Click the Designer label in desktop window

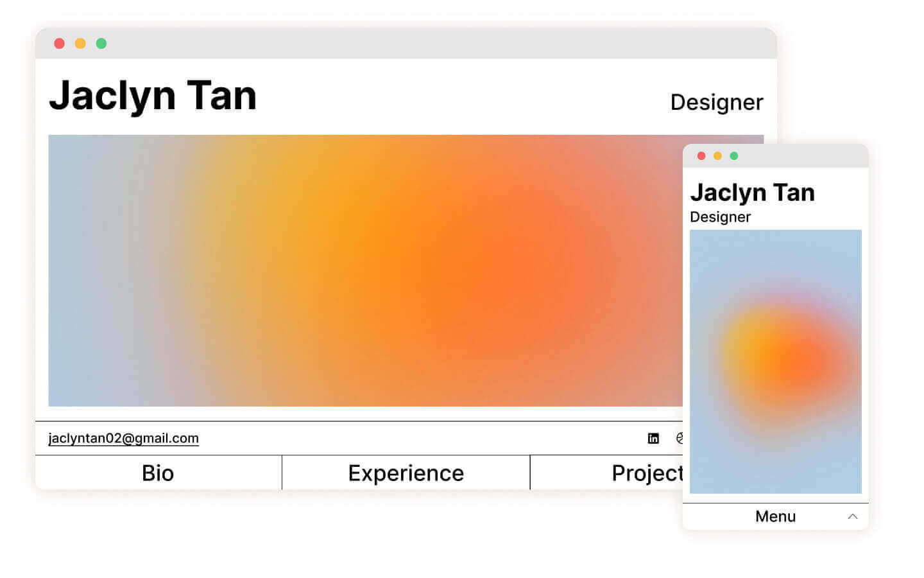click(x=717, y=103)
